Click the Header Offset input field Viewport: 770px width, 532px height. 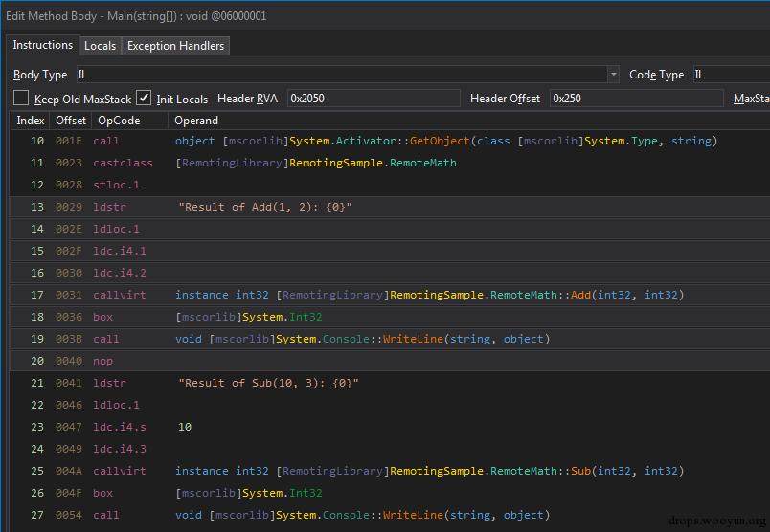tap(636, 99)
